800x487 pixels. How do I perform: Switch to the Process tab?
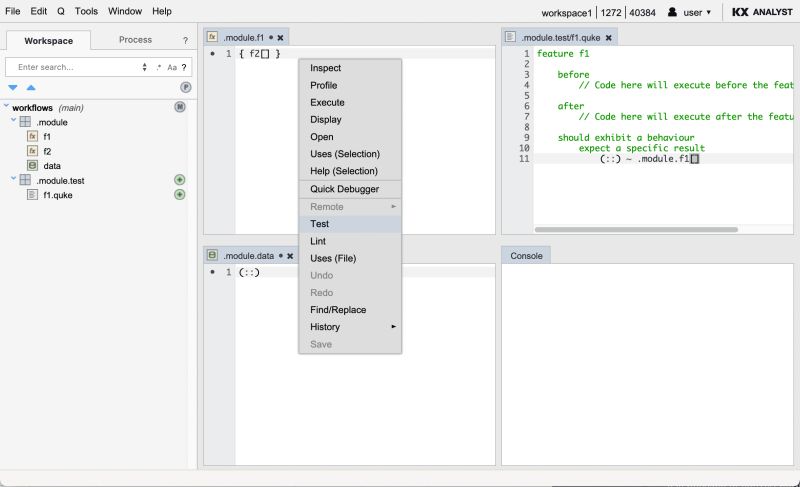point(135,40)
